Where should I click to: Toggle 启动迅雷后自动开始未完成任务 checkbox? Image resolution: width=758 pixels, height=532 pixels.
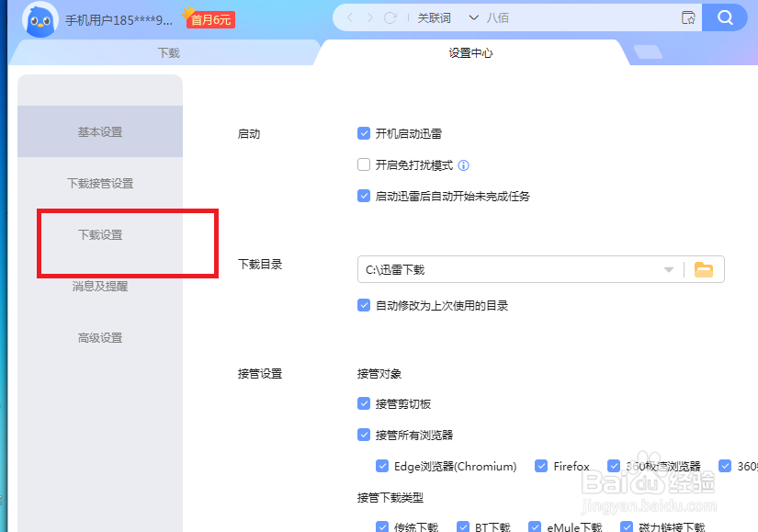tap(364, 196)
